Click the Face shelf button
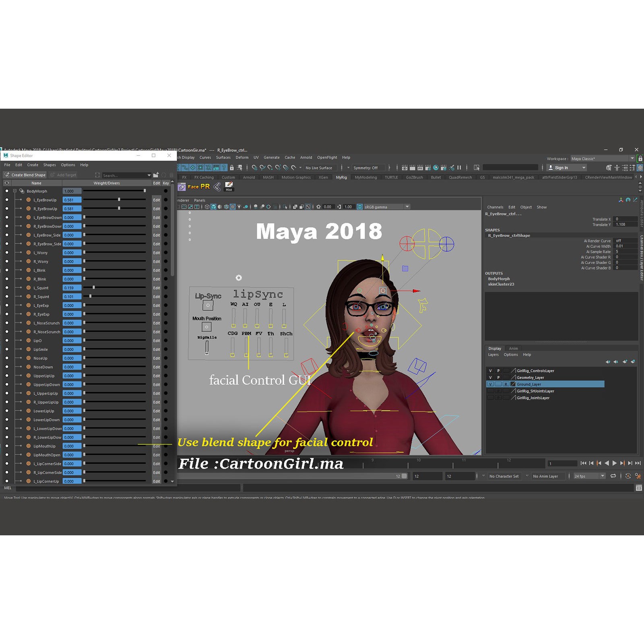 click(193, 187)
